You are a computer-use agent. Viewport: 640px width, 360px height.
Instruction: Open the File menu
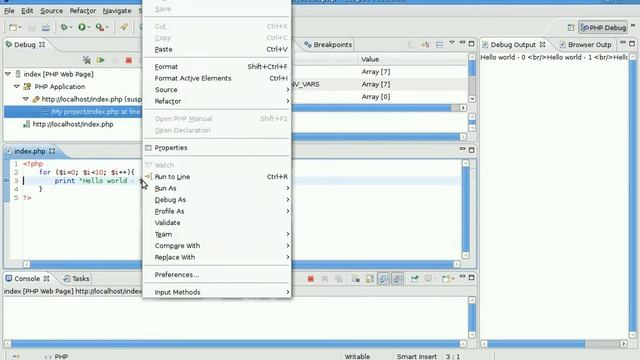pos(9,11)
